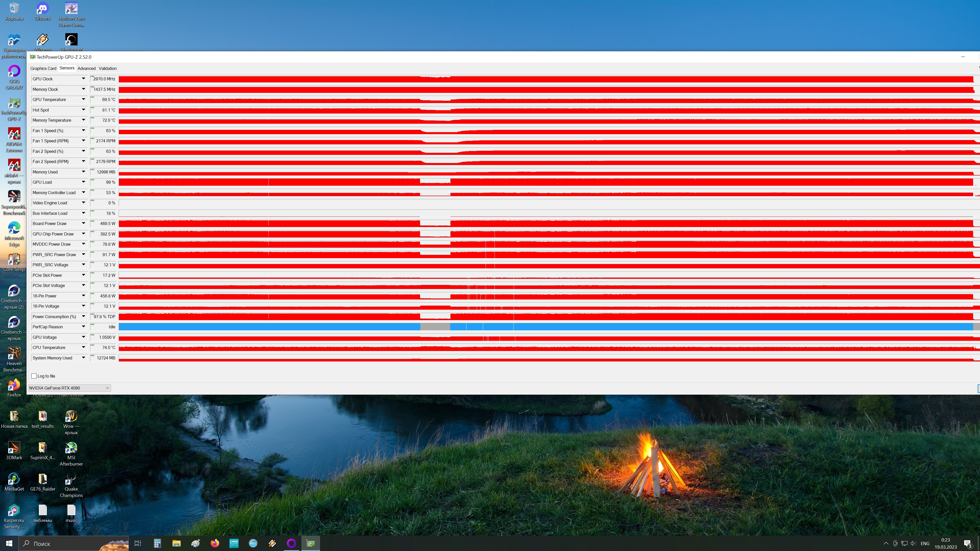Click GPU-Z icon in the taskbar
This screenshot has height=551, width=980.
310,543
